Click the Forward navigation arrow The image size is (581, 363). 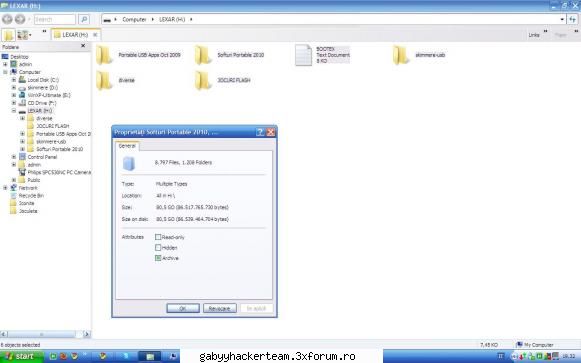[20, 19]
